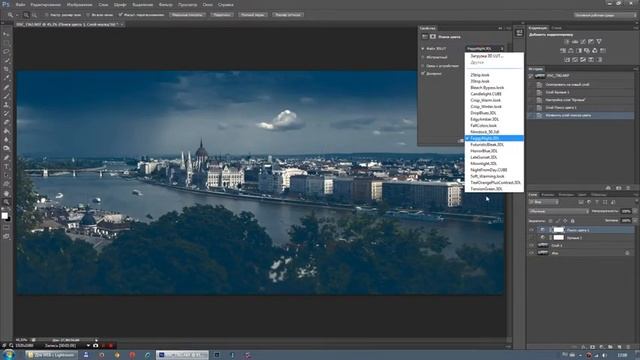The width and height of the screenshot is (640, 360).
Task: Switch to the Каналы tab
Action: 548,195
